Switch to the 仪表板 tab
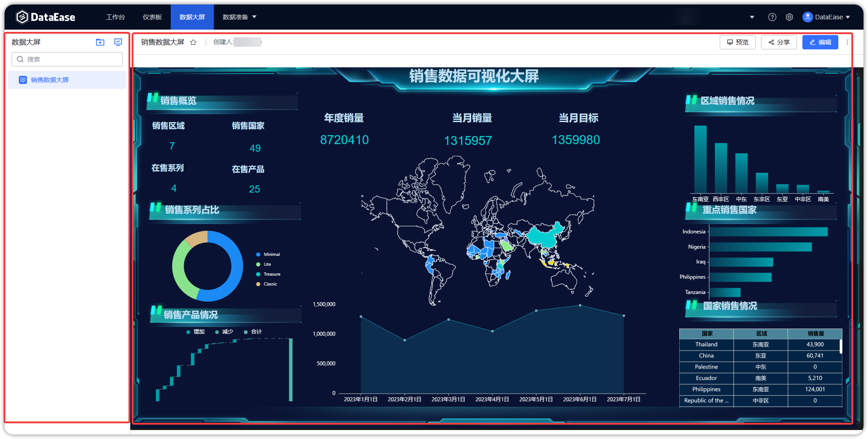868x439 pixels. tap(152, 17)
